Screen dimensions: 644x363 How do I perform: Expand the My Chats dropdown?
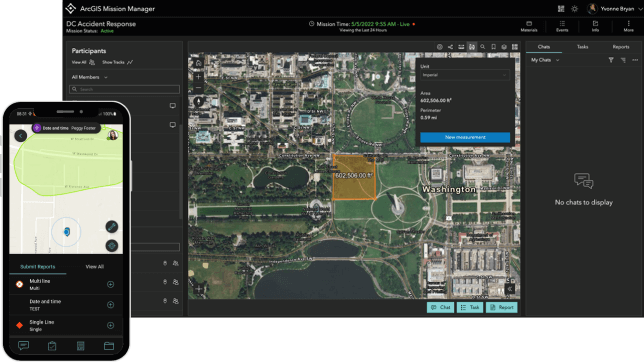(x=545, y=60)
